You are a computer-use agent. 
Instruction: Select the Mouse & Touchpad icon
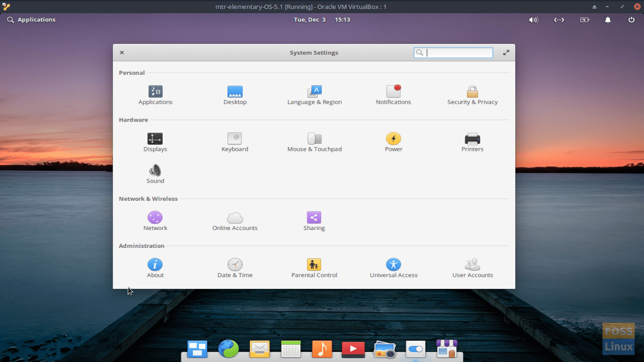[314, 139]
